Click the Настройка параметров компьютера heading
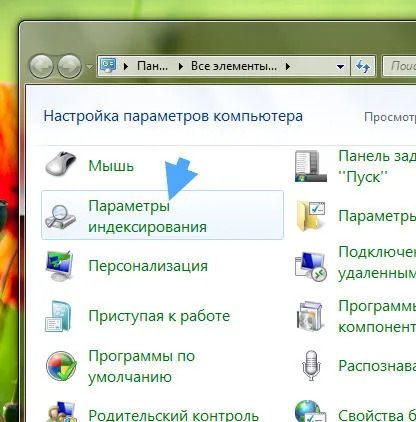The height and width of the screenshot is (422, 416). point(173,116)
